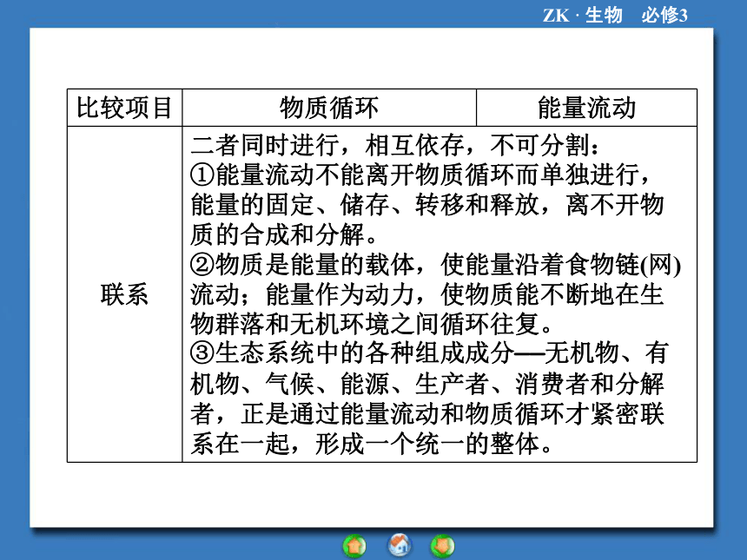
Task: Click the green down-arrow next slide icon
Action: tap(443, 546)
